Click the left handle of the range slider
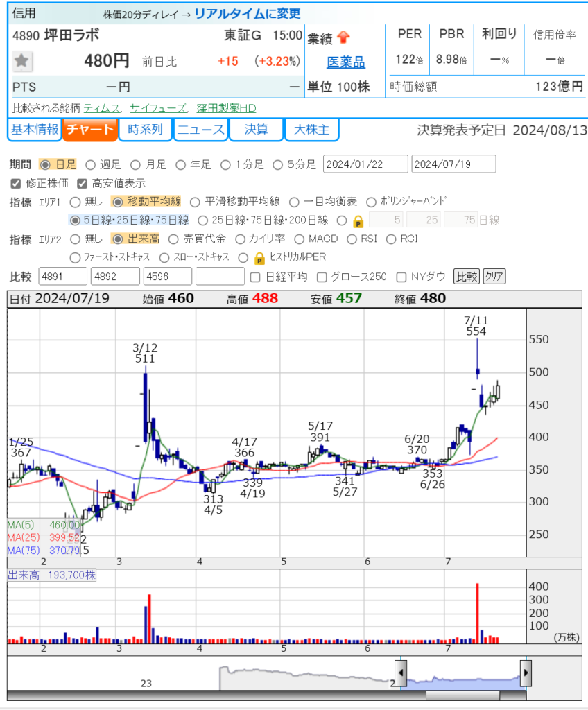 coord(401,673)
